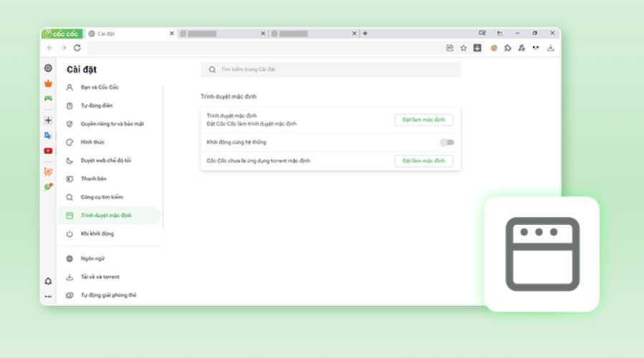
Task: Open the downloads tray icon at toolbar right
Action: point(551,48)
